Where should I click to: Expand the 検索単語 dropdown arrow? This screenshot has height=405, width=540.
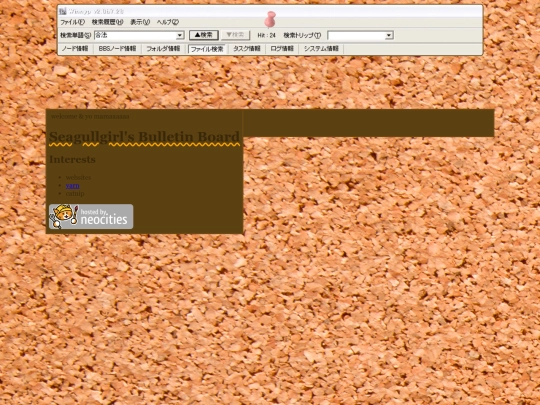(180, 35)
